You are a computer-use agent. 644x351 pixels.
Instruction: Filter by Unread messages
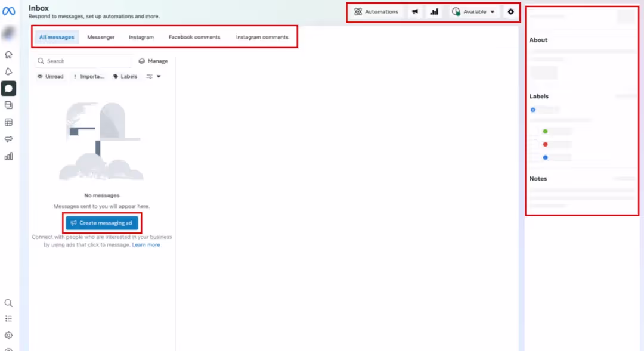click(51, 76)
